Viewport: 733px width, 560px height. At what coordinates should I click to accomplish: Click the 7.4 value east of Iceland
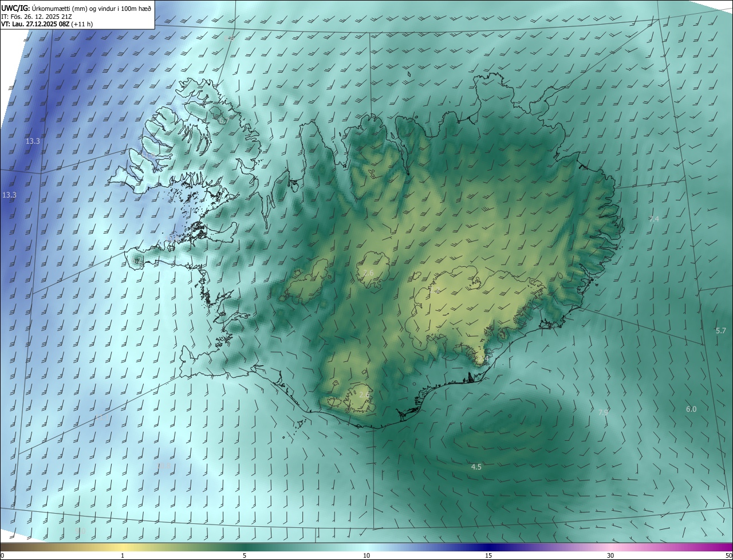(x=654, y=219)
